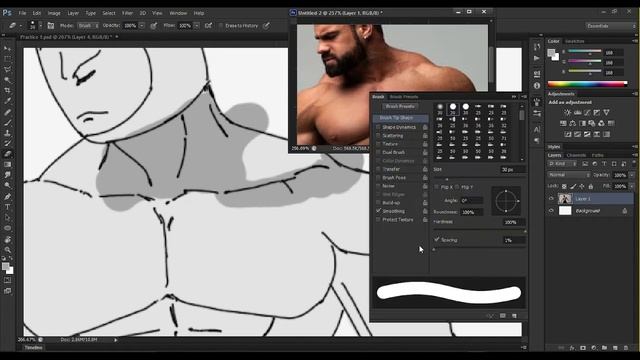Image resolution: width=640 pixels, height=360 pixels.
Task: Select the History Brush tool
Action: tap(7, 144)
